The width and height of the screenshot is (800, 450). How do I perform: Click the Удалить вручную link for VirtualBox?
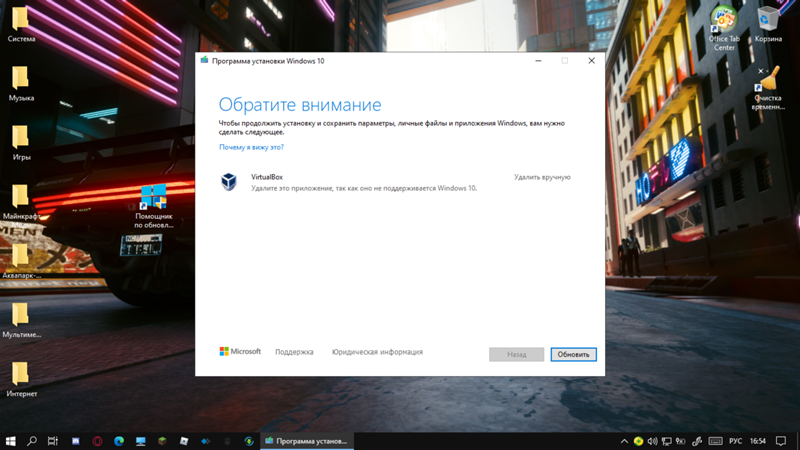point(542,177)
